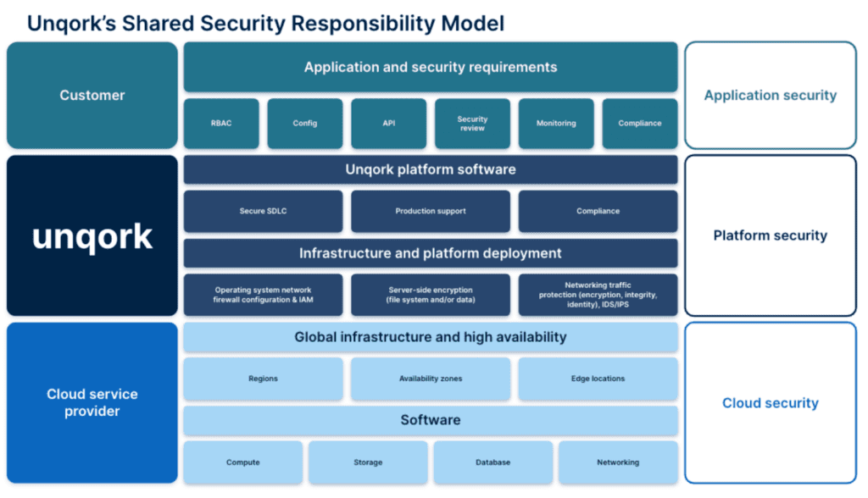This screenshot has height=498, width=868.
Task: Select the Platform security panel
Action: [x=770, y=235]
